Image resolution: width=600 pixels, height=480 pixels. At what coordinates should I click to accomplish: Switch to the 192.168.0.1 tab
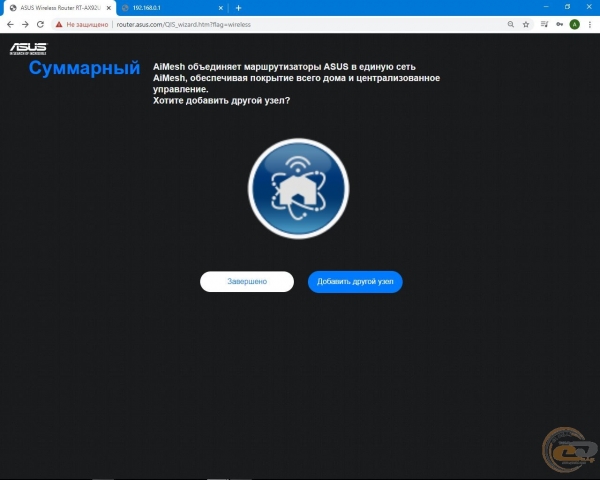coord(172,8)
